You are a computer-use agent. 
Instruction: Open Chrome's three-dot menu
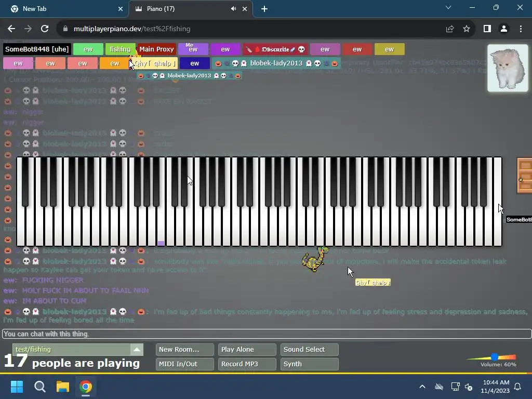click(521, 29)
